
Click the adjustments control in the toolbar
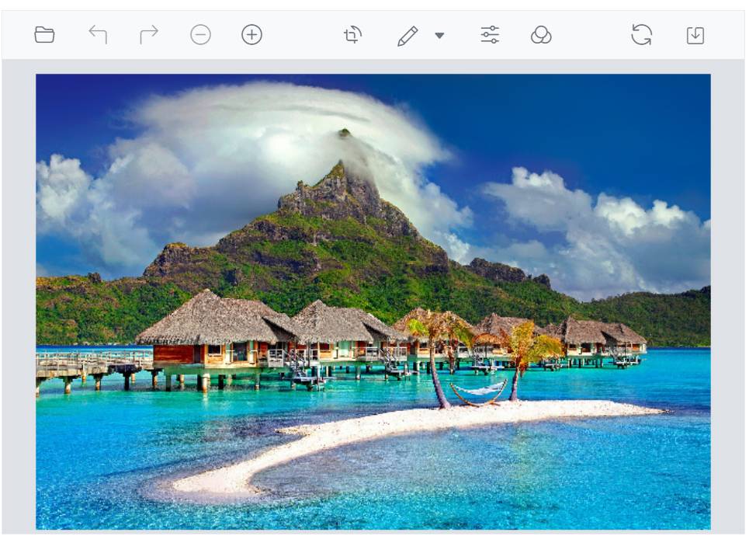(x=491, y=34)
